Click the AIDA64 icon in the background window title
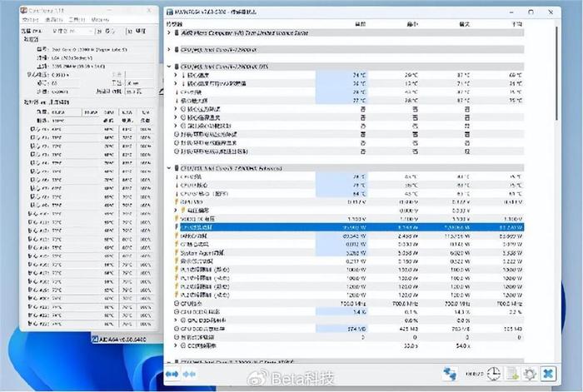Screen dimensions: 583x392 point(95,339)
